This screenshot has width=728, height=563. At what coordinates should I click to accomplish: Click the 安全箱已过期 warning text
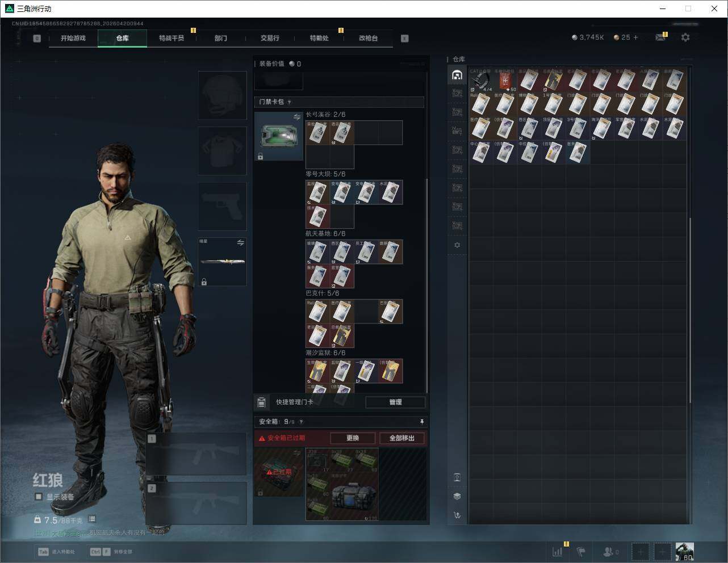[x=286, y=438]
